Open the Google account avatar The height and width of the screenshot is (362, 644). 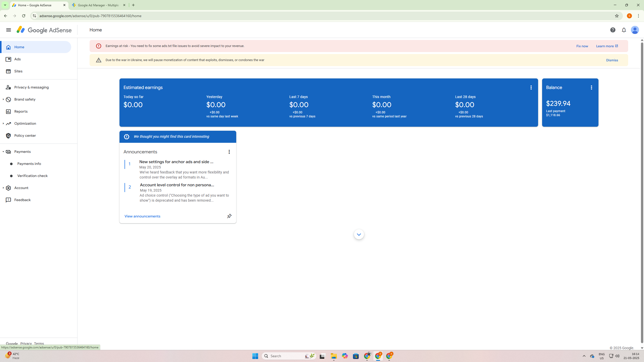coord(635,30)
